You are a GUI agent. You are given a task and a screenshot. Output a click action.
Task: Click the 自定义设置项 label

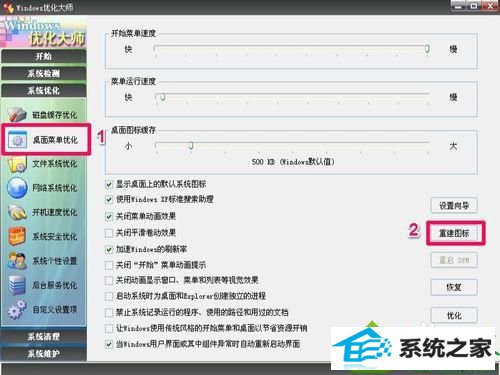[55, 309]
